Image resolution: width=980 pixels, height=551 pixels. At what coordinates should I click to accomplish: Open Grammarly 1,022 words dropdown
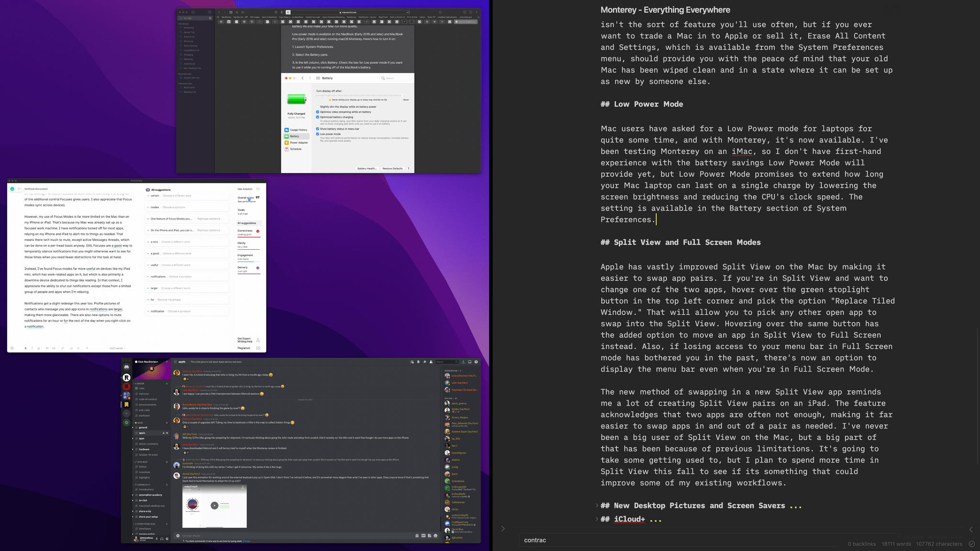coord(117,348)
